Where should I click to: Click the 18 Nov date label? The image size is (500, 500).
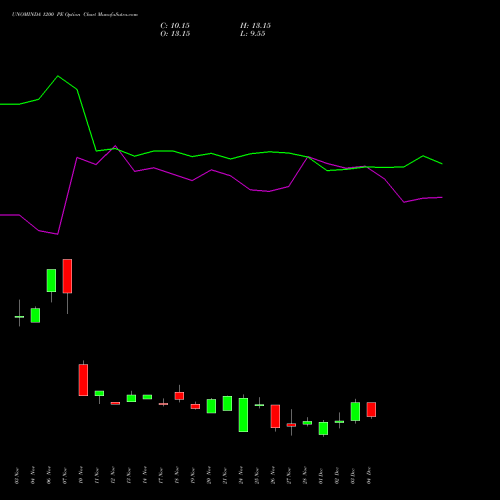click(177, 476)
